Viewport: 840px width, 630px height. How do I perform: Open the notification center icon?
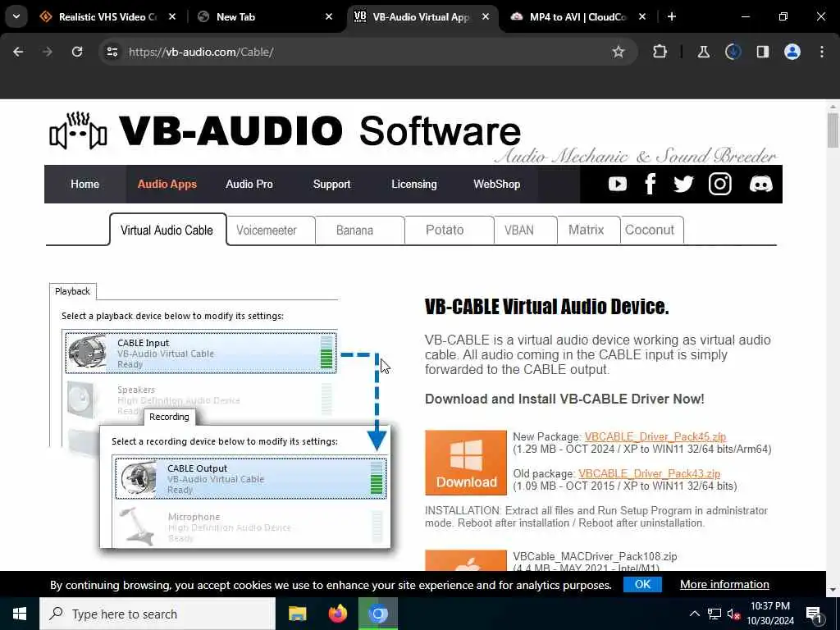click(x=814, y=614)
